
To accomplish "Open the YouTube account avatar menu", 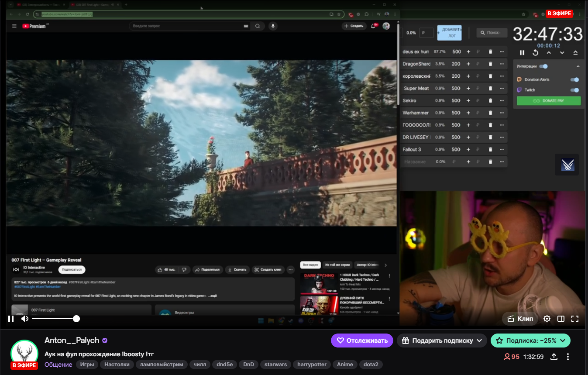I will [x=386, y=26].
